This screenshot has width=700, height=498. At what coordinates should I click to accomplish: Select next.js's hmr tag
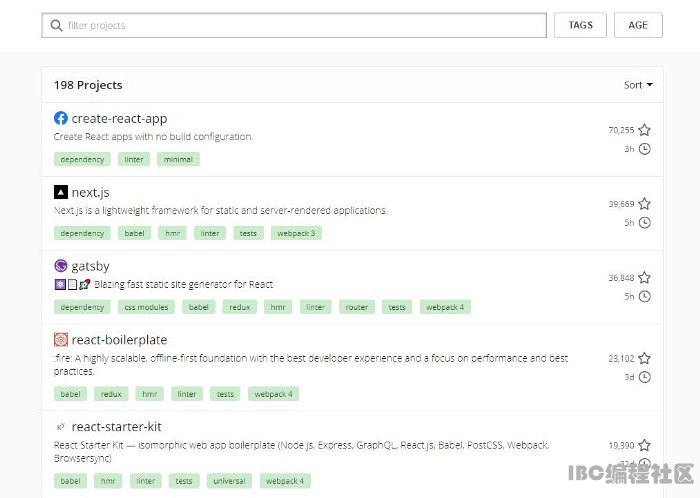tap(172, 233)
